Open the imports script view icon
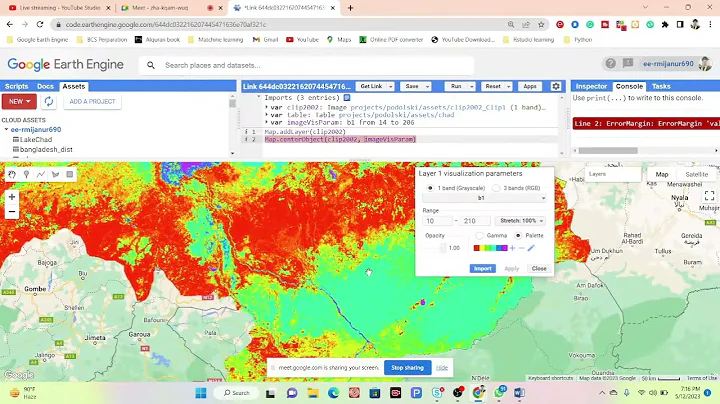This screenshot has width=720, height=404. [x=347, y=97]
